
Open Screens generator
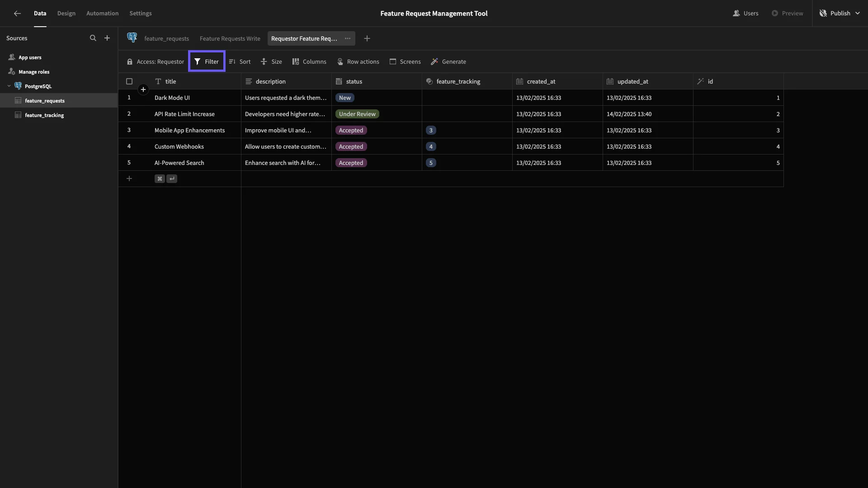405,61
